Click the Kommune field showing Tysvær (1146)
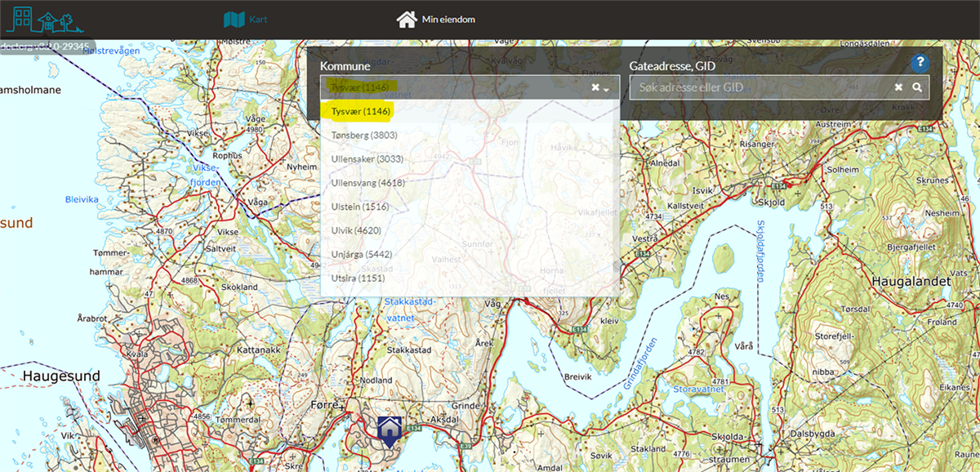The height and width of the screenshot is (472, 980). coord(470,87)
